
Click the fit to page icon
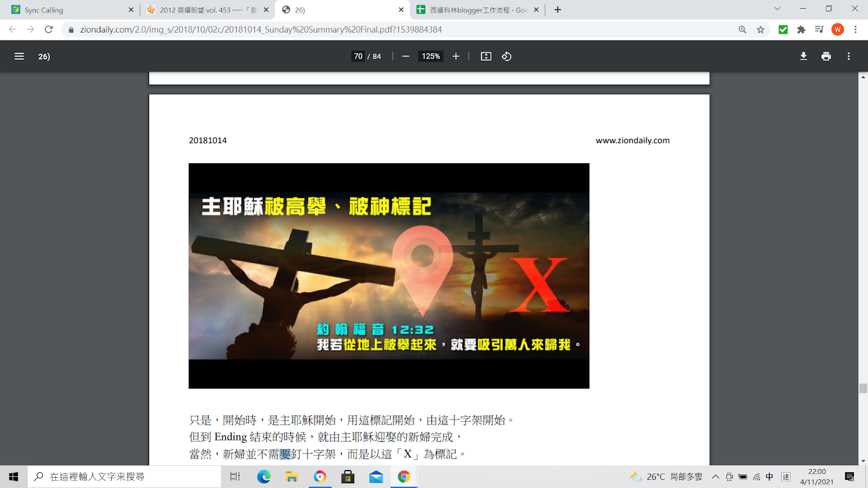pyautogui.click(x=486, y=56)
